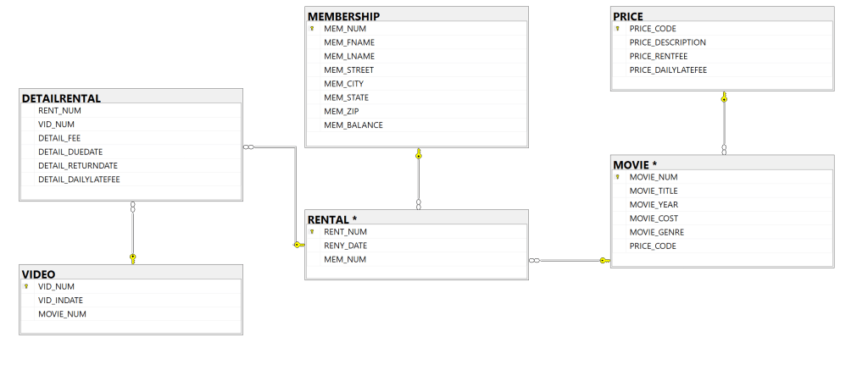
Task: Click the key icon beside RENT_NUM in RENTAL table
Action: pyautogui.click(x=312, y=231)
